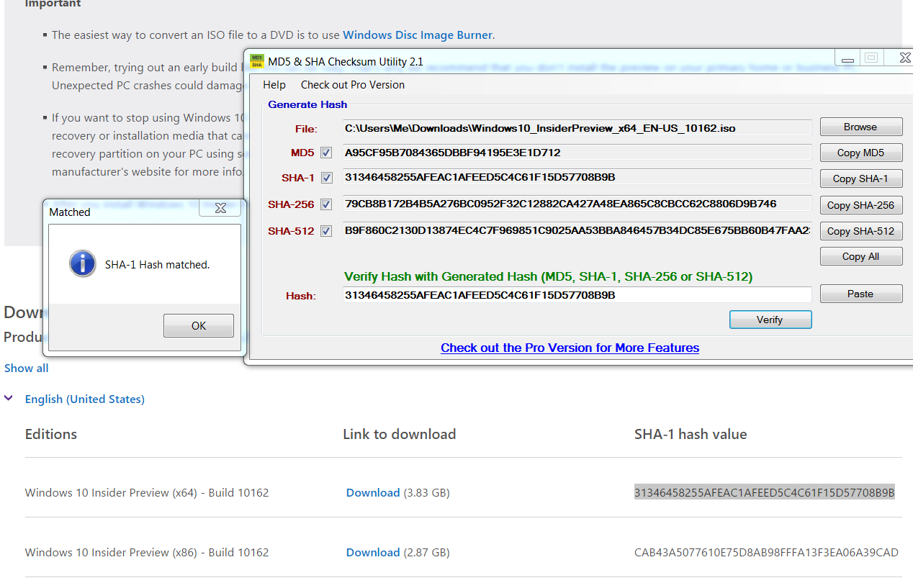Click the green 'Verify Hash with Generated Hash' label

[549, 276]
